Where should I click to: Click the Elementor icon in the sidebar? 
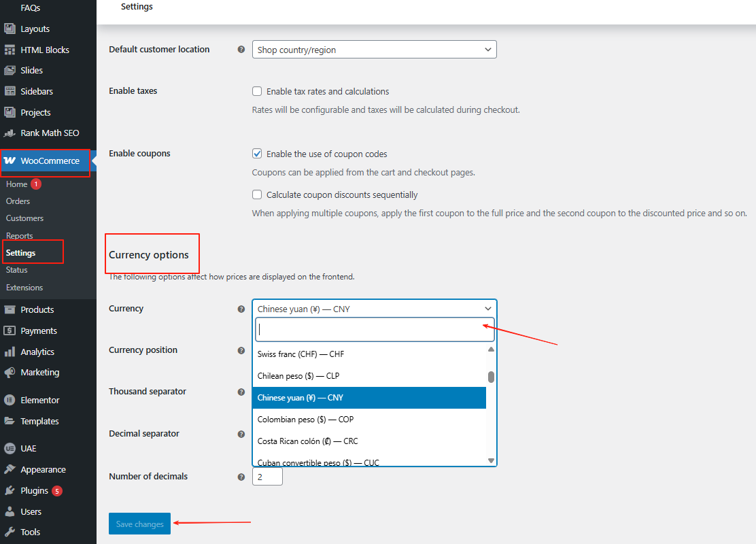tap(10, 401)
